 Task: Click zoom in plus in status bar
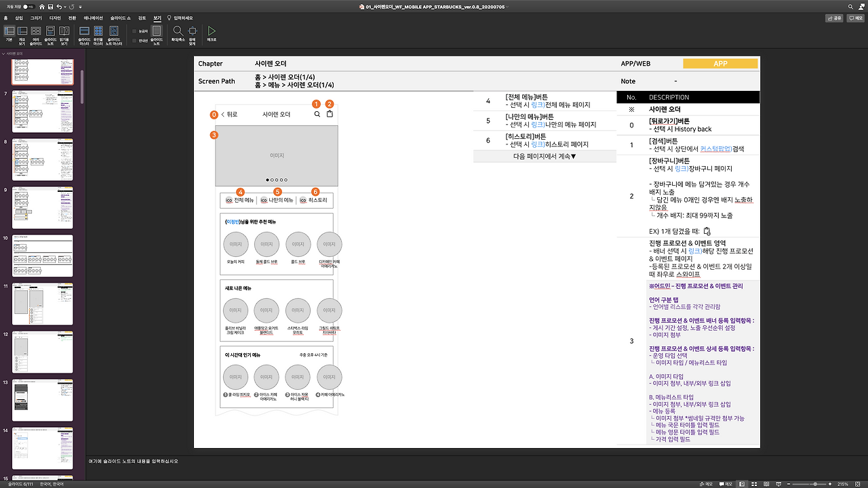pos(829,484)
